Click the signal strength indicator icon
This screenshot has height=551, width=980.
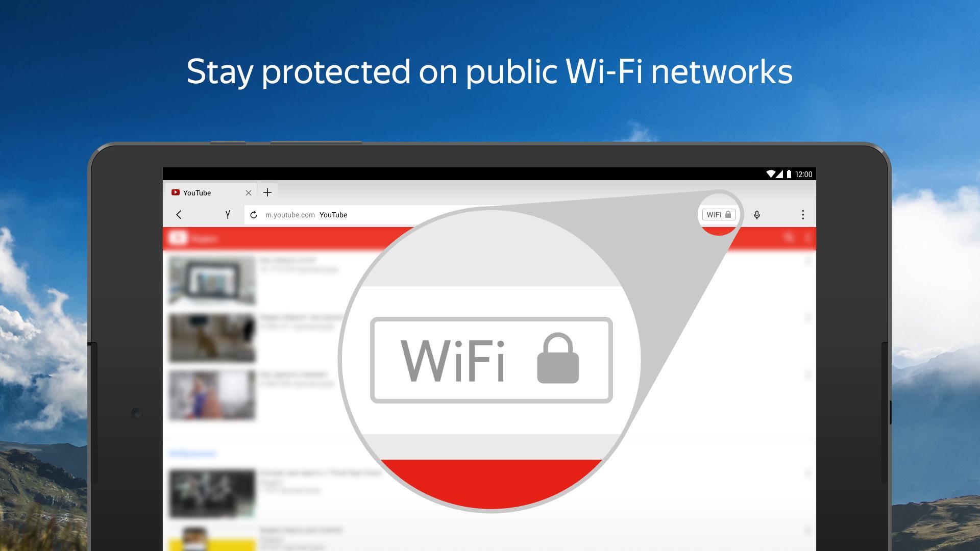click(779, 175)
